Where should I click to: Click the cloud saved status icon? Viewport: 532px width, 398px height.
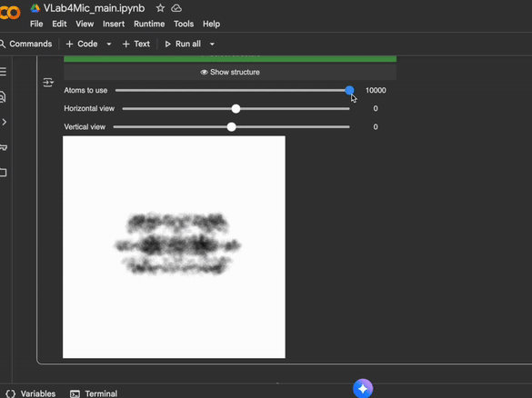coord(176,8)
